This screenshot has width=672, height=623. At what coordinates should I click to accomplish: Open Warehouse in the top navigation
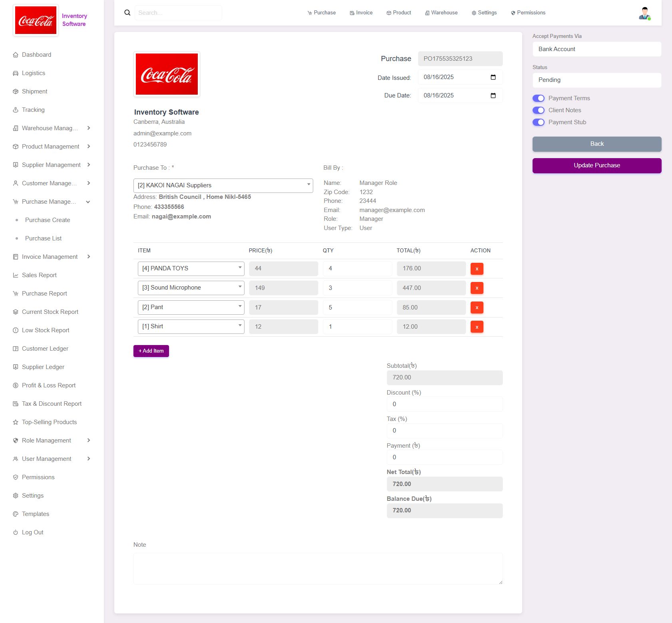tap(441, 13)
